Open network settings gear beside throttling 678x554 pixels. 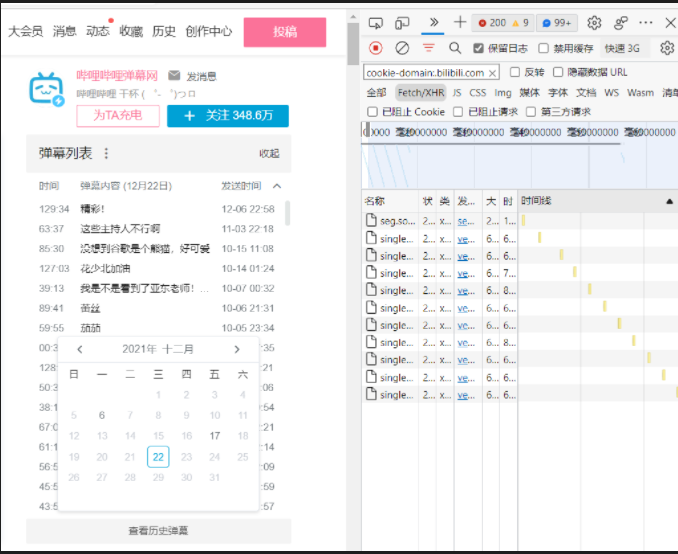click(x=667, y=48)
